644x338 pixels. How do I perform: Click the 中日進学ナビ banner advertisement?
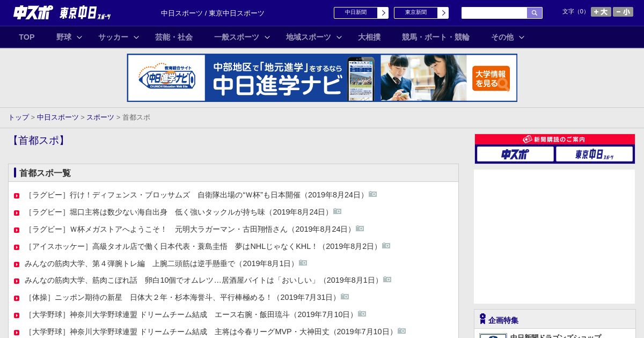tap(322, 78)
